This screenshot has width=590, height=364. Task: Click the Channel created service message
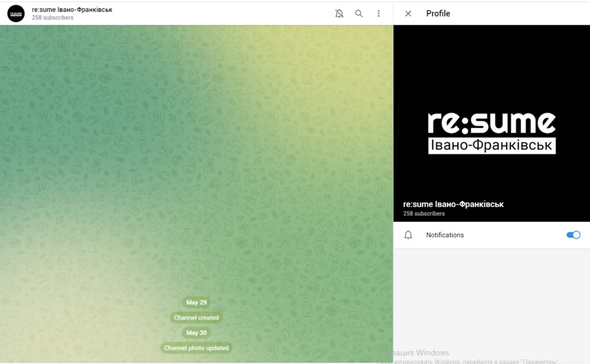(196, 318)
